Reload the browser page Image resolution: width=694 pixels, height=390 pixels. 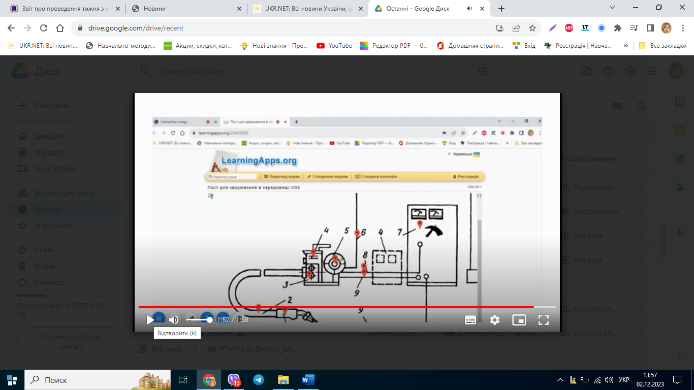43,28
